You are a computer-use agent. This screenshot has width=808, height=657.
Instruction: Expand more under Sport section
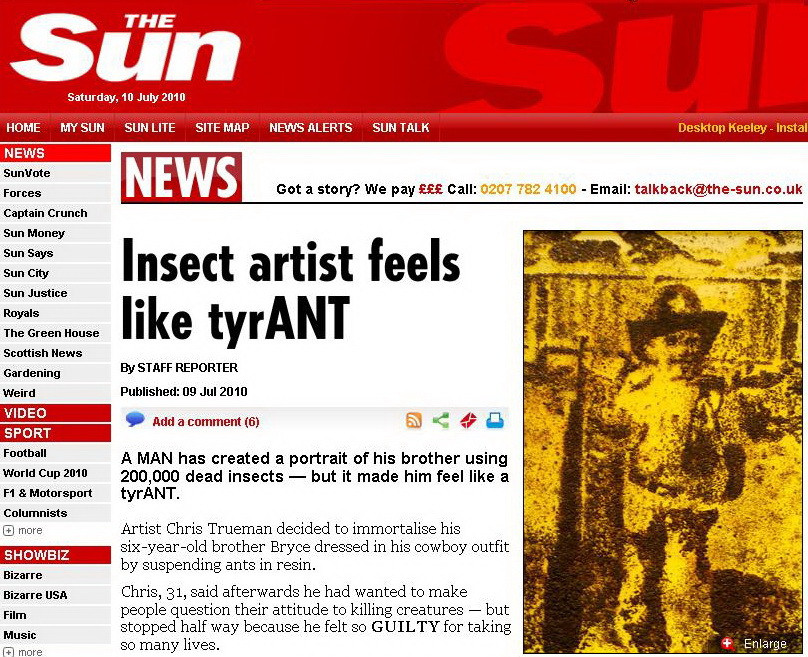point(23,530)
